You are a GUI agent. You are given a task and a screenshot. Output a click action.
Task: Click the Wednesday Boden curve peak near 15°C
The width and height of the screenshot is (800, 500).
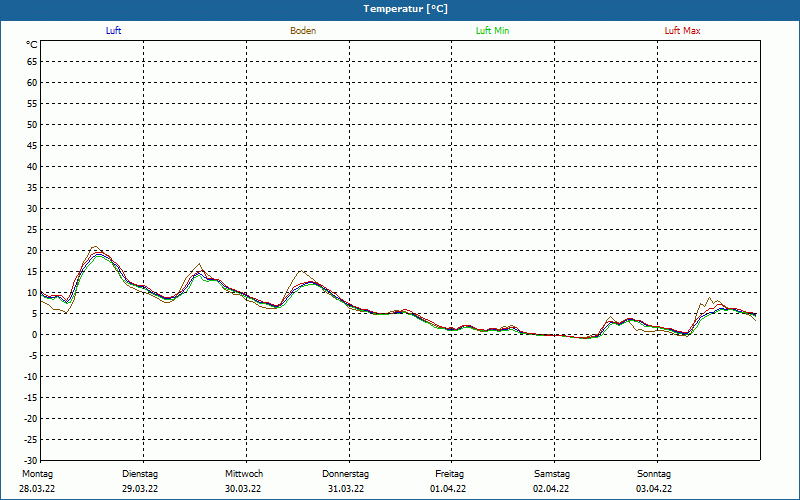click(x=302, y=271)
